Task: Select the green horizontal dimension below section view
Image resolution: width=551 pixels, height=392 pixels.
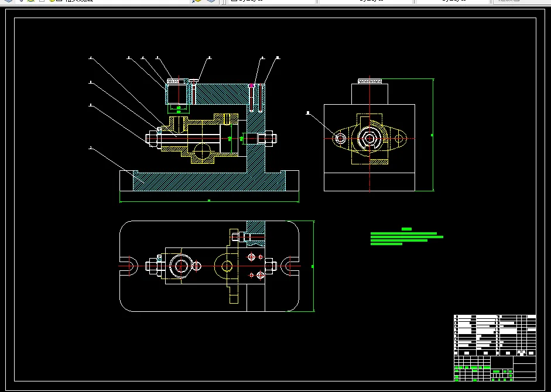Action: click(209, 201)
